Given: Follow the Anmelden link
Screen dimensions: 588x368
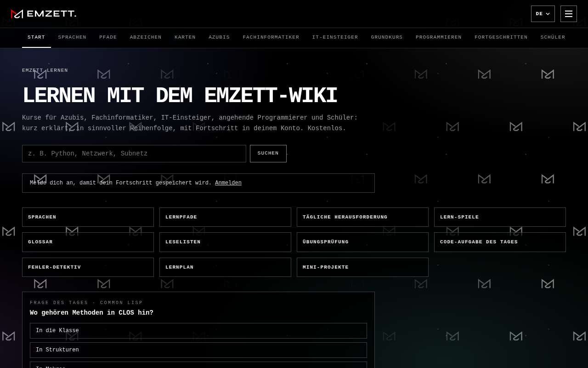Looking at the screenshot, I should [x=228, y=183].
